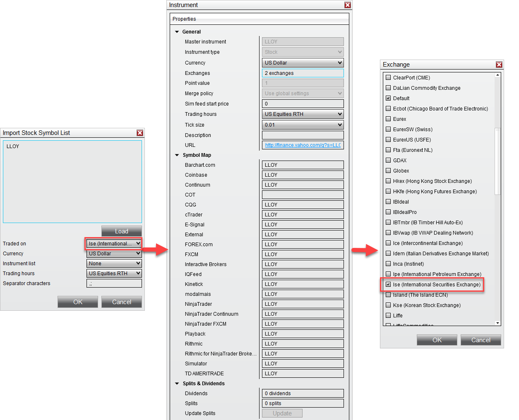This screenshot has width=519, height=420.
Task: Open the Yahoo finance URL link
Action: coord(303,145)
